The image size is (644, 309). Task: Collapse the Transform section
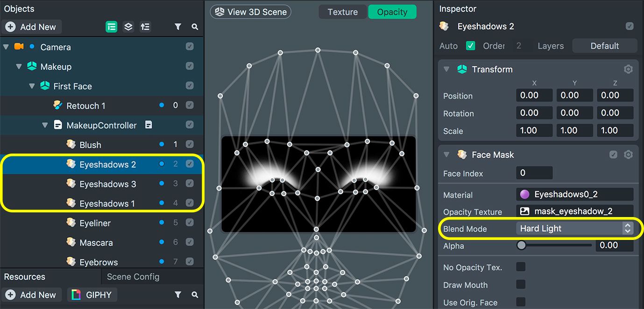[x=446, y=69]
